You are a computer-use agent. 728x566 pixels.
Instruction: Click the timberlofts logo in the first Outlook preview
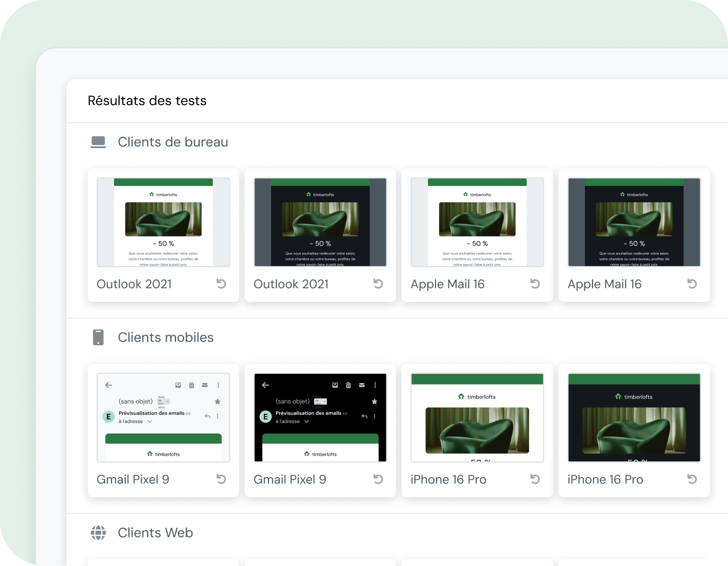(x=164, y=195)
